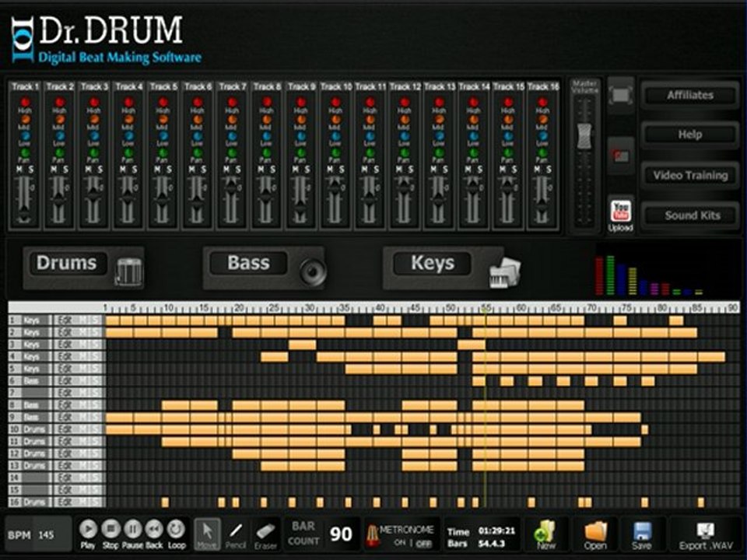Image resolution: width=747 pixels, height=560 pixels.
Task: Select the Move arrow tool
Action: pyautogui.click(x=207, y=534)
